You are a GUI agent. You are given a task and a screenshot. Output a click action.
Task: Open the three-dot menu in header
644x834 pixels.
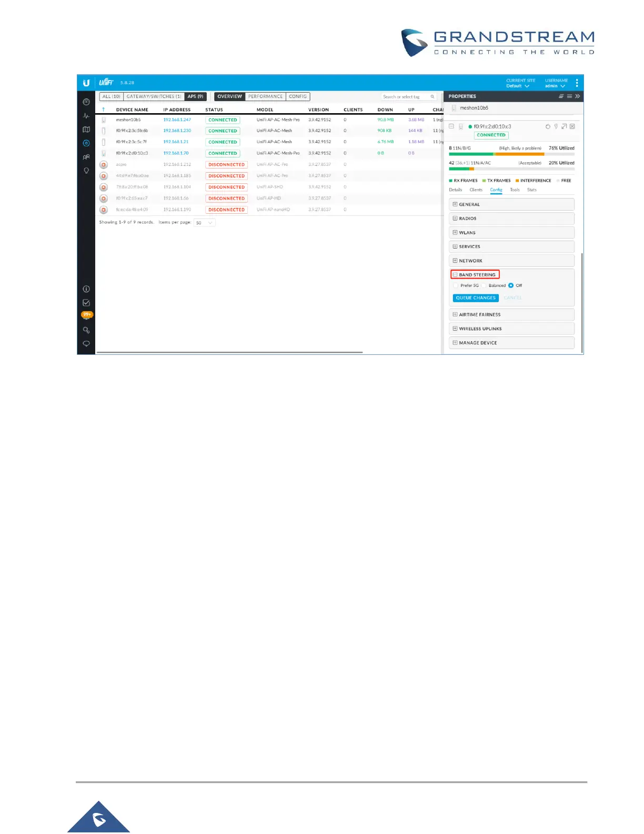(x=577, y=83)
